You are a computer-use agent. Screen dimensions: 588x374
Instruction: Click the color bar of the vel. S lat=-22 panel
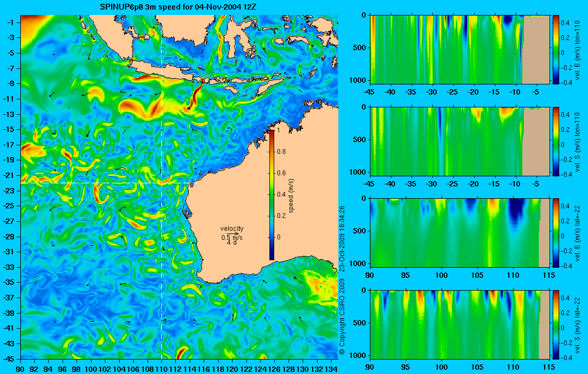coord(555,324)
